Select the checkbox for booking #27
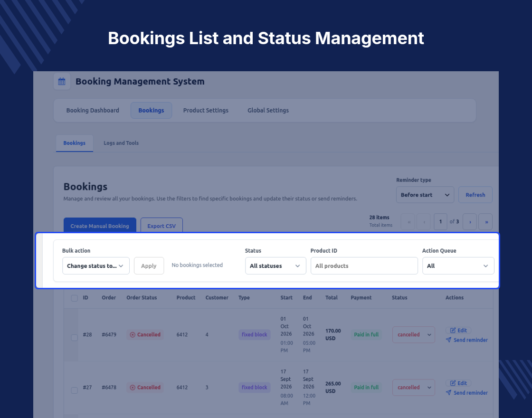Screen dimensions: 532x418 74,390
